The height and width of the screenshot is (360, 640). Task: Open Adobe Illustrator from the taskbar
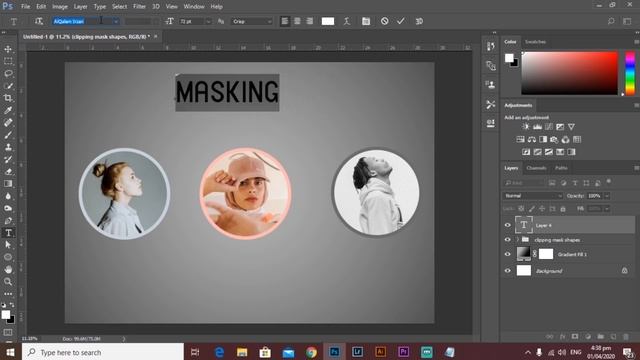click(380, 352)
